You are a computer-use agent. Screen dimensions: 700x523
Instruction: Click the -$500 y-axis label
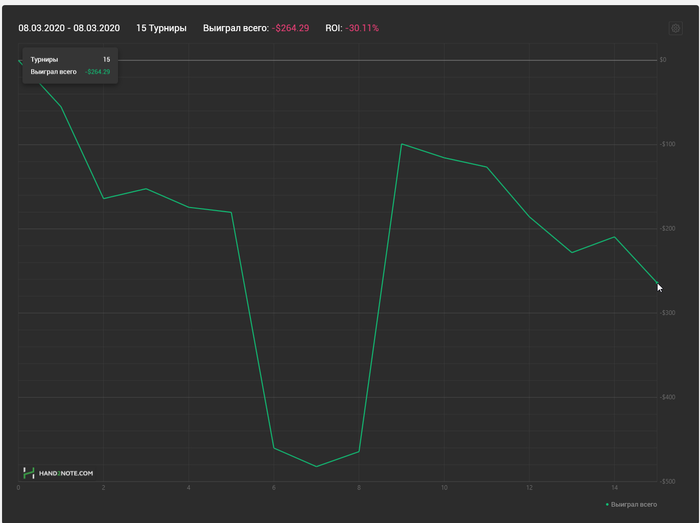pyautogui.click(x=667, y=481)
